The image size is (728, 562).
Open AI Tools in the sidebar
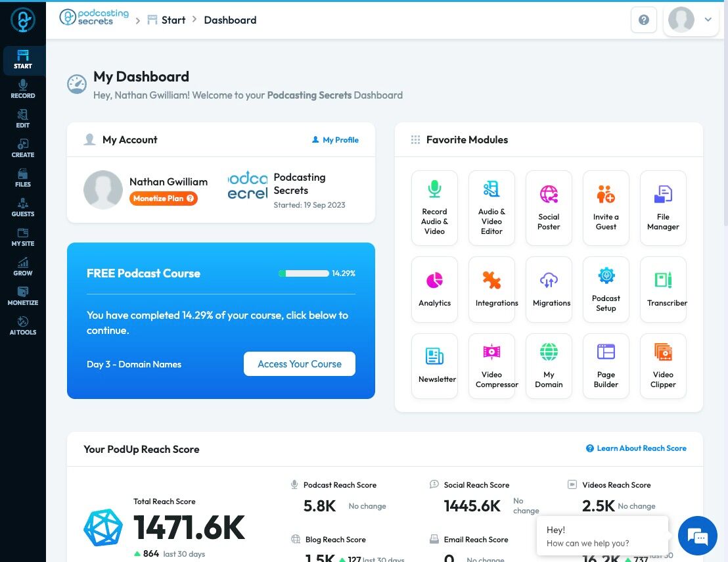coord(23,326)
